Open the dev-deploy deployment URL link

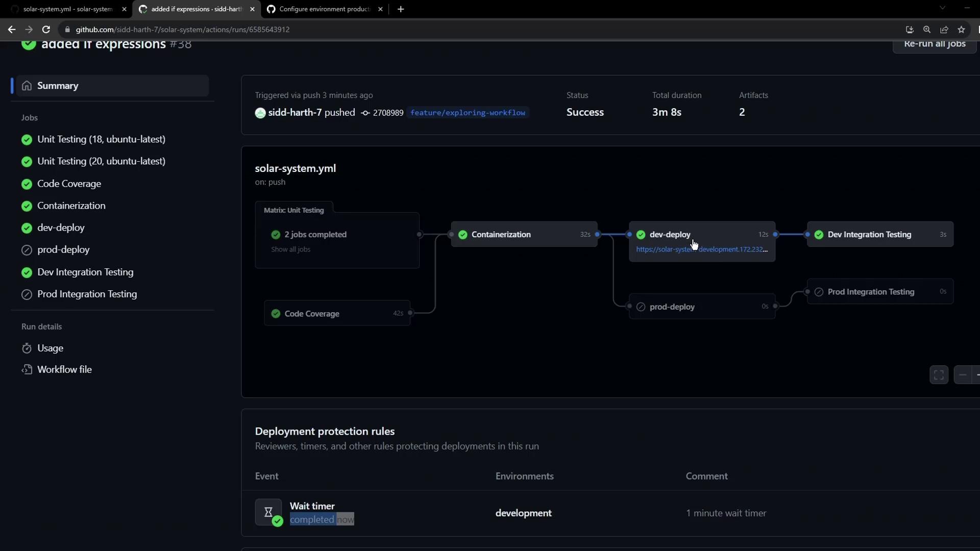click(701, 249)
